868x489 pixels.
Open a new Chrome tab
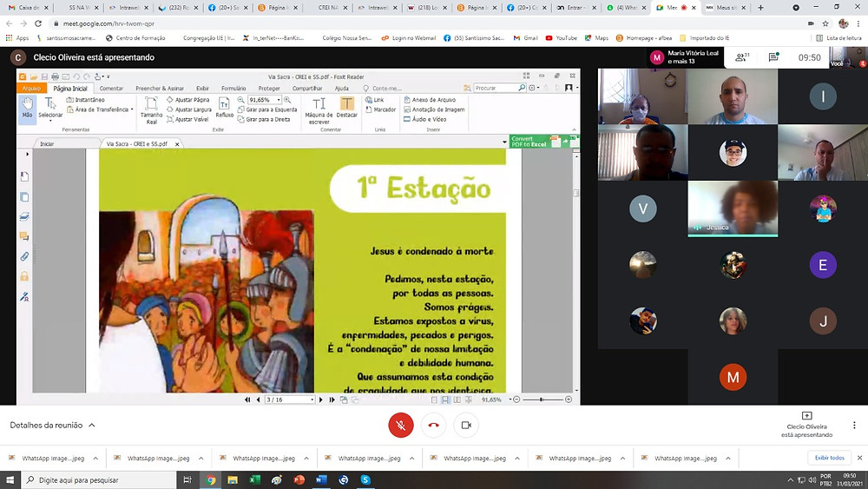coord(760,8)
